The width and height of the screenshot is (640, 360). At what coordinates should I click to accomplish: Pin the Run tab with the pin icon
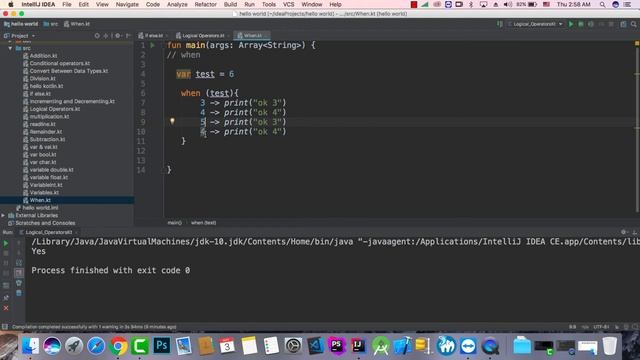pyautogui.click(x=6, y=298)
